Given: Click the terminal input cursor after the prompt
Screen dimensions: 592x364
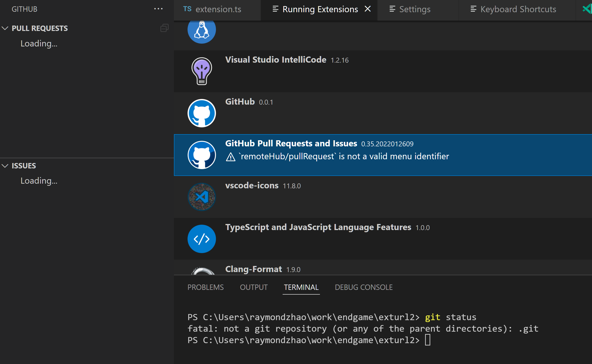Looking at the screenshot, I should (428, 340).
